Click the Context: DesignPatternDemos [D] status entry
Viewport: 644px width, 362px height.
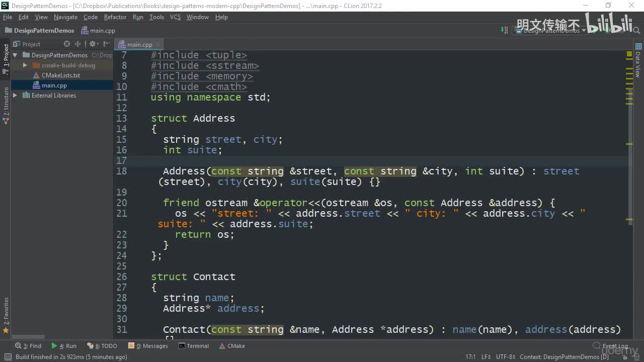[x=564, y=357]
